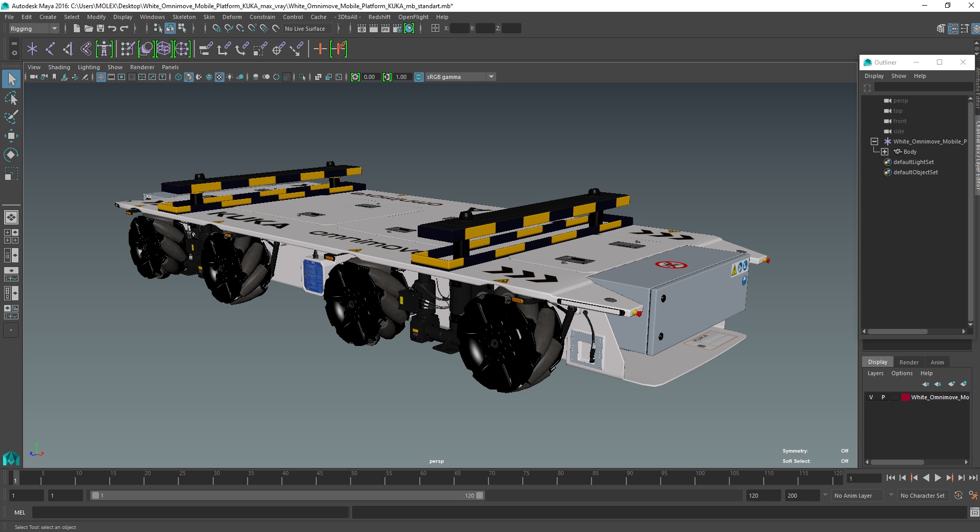The image size is (980, 532).
Task: Toggle sRGB gamma view transform on
Action: pyautogui.click(x=419, y=77)
